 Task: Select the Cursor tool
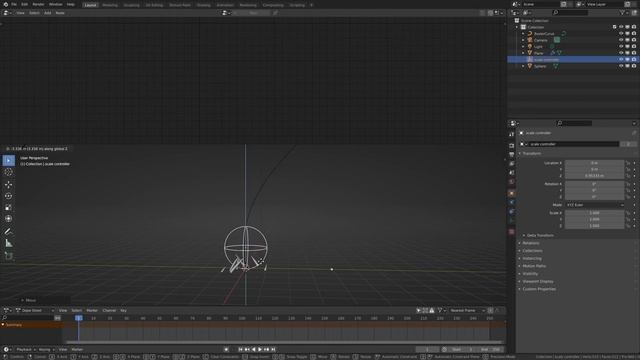click(9, 172)
